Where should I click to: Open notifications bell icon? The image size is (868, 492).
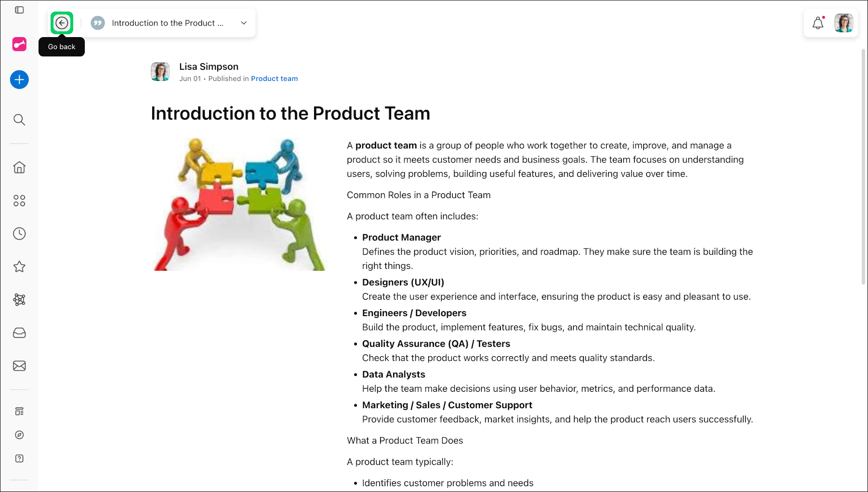tap(818, 23)
